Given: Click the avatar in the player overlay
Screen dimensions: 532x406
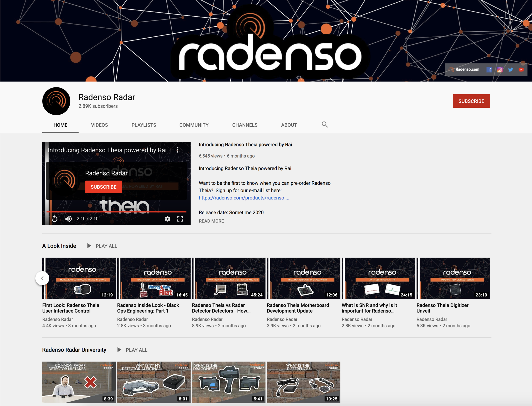Looking at the screenshot, I should coord(64,179).
